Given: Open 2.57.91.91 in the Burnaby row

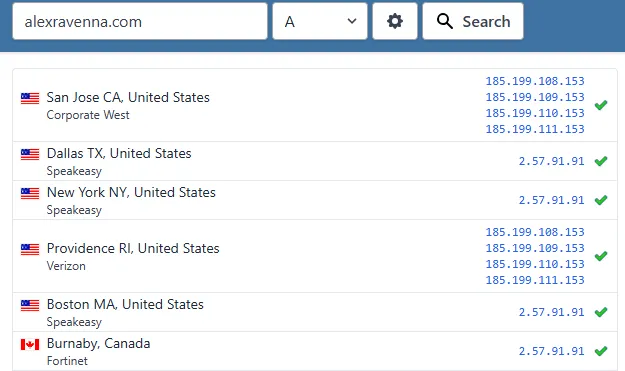Looking at the screenshot, I should pos(552,351).
